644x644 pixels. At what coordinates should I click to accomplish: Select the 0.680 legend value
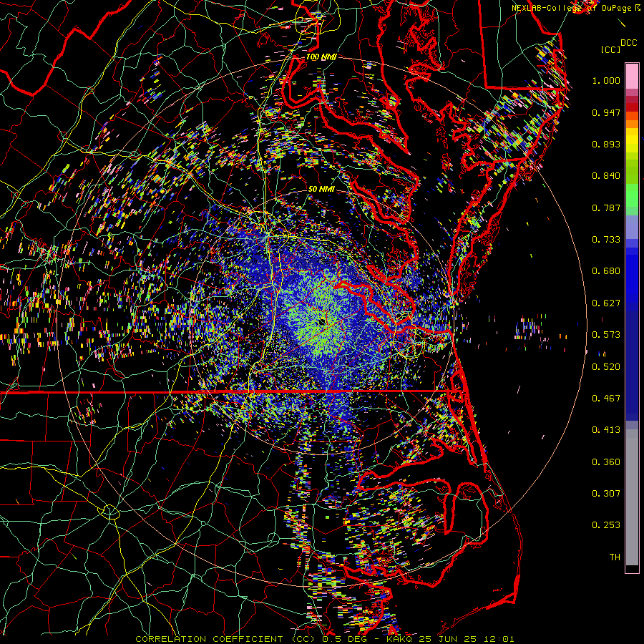606,271
